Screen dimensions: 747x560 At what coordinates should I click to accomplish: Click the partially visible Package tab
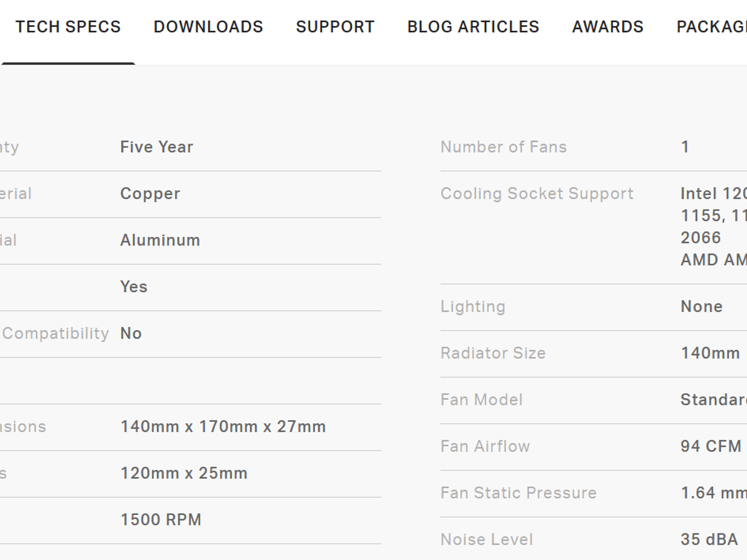click(x=711, y=27)
